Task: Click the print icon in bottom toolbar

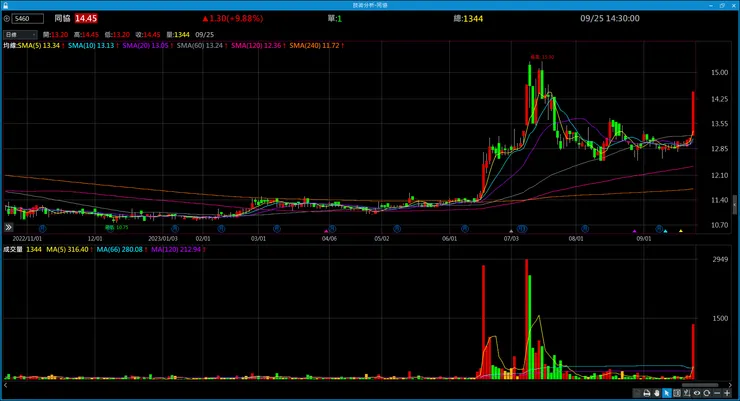Action: tap(647, 393)
